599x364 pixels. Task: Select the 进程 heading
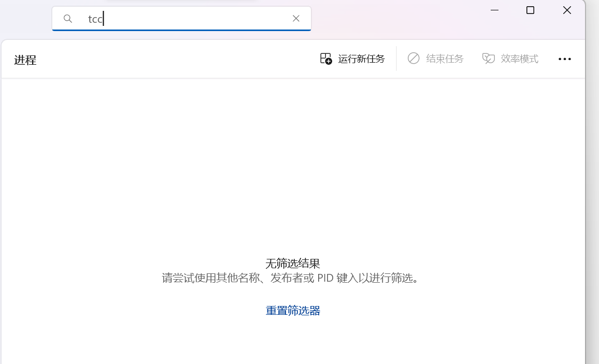25,60
